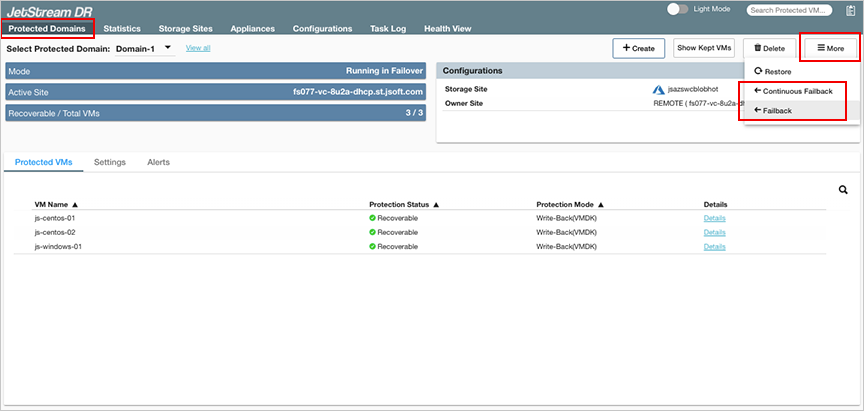Click the Show Kept VMs button
864x411 pixels.
tap(703, 47)
